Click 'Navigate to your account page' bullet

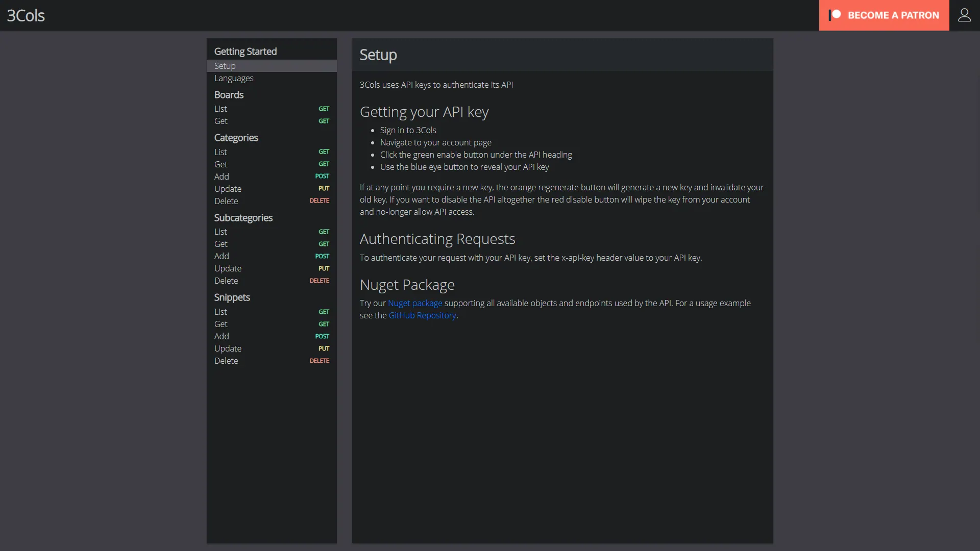436,142
